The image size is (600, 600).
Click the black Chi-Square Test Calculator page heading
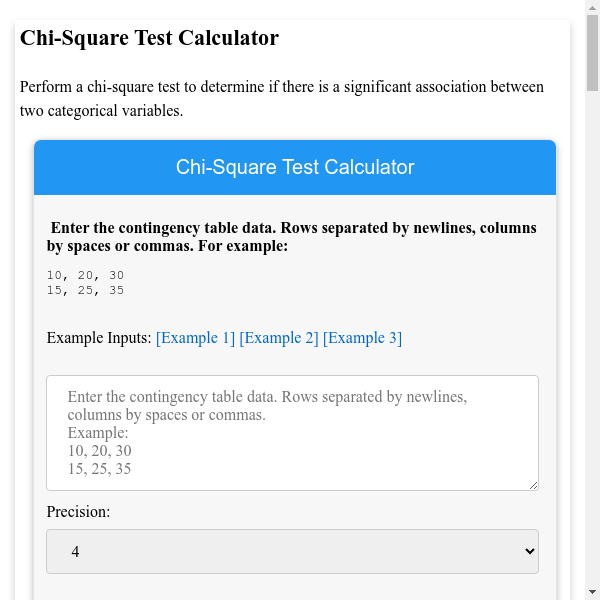click(149, 39)
